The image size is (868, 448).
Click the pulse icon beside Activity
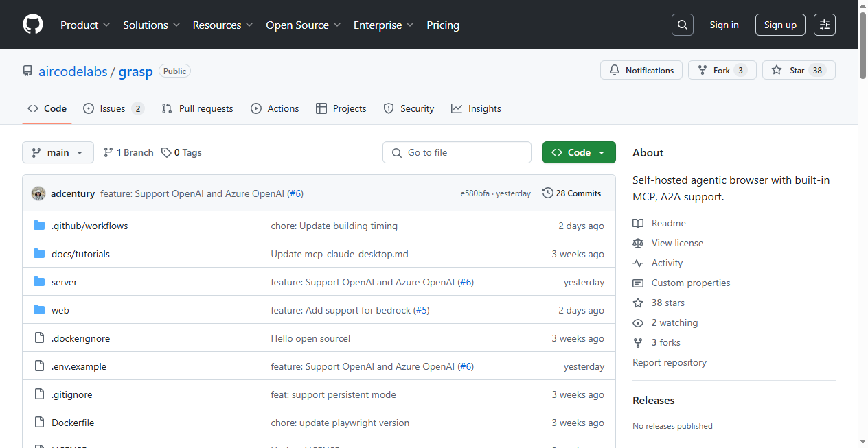[638, 263]
